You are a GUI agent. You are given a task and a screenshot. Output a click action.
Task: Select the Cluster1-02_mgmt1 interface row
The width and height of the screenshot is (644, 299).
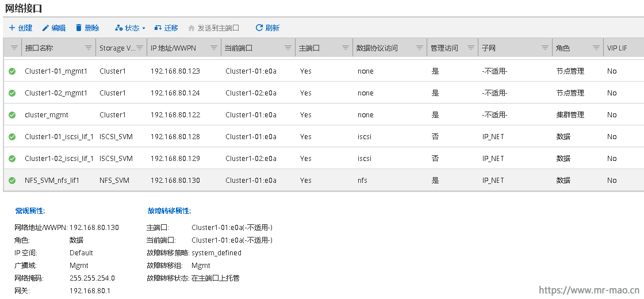click(324, 93)
